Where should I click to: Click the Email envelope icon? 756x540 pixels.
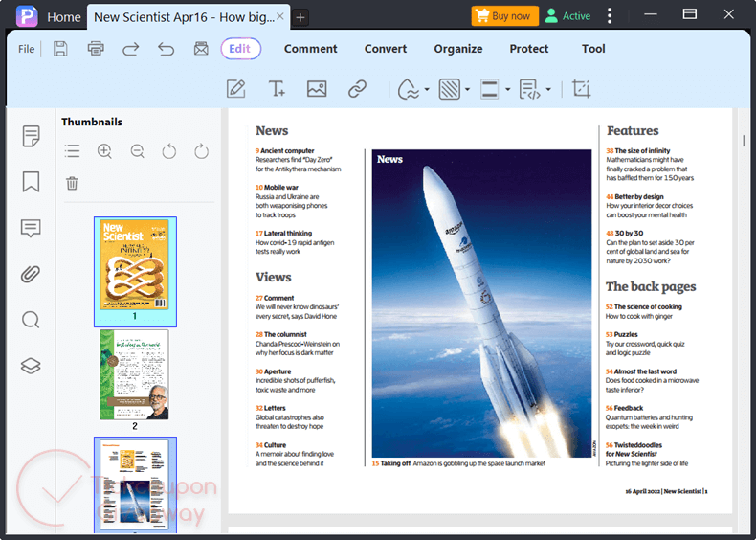coord(201,49)
